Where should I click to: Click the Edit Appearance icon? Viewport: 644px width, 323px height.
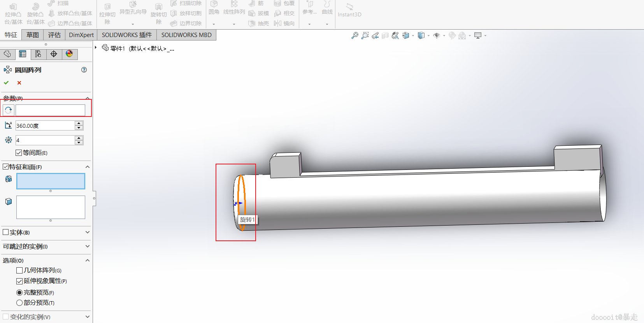(452, 35)
